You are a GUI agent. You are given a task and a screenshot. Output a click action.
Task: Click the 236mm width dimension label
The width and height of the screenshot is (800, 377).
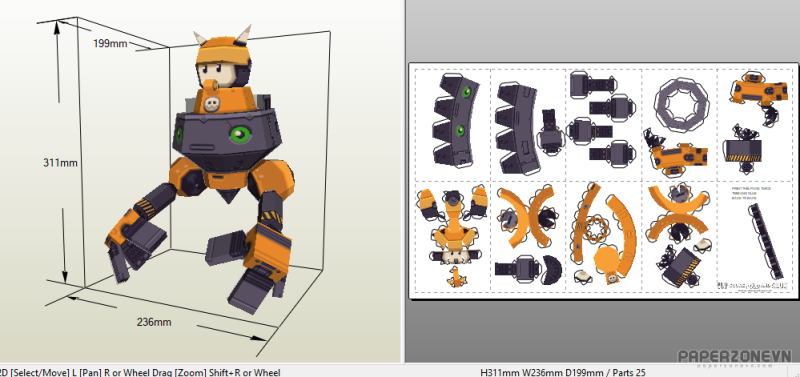pos(154,322)
